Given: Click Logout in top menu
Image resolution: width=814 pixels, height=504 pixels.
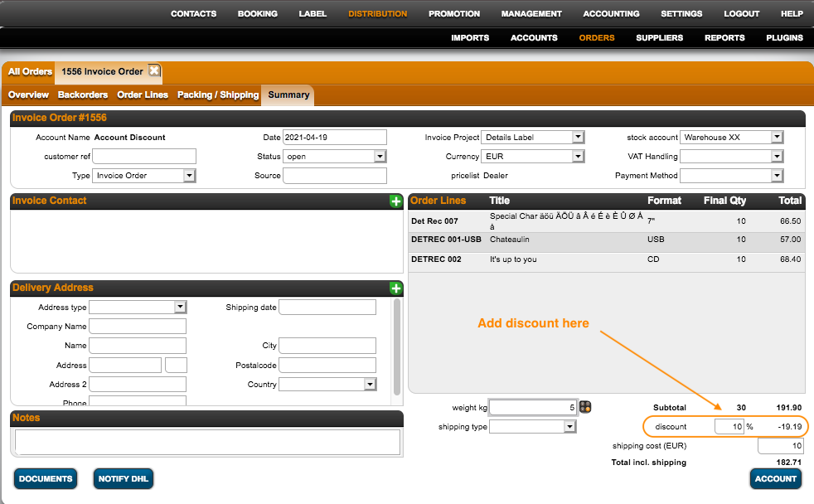Looking at the screenshot, I should (x=741, y=13).
